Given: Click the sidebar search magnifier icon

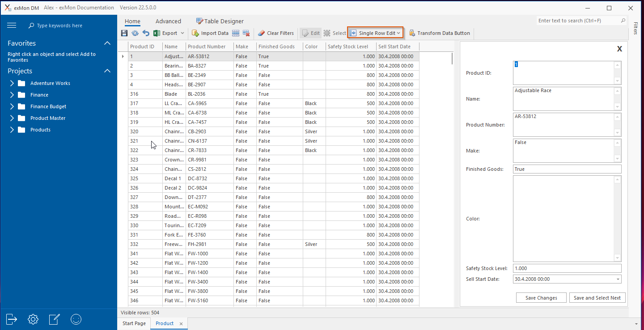Looking at the screenshot, I should [31, 25].
